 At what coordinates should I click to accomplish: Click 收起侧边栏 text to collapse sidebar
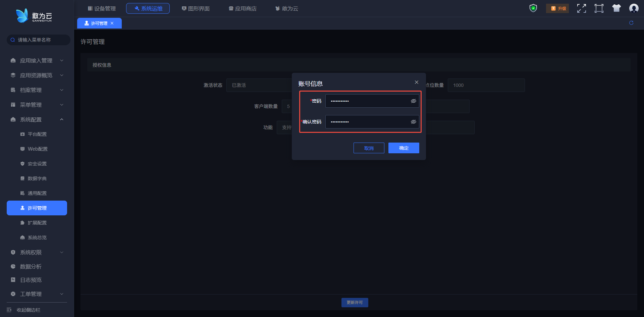[29, 310]
